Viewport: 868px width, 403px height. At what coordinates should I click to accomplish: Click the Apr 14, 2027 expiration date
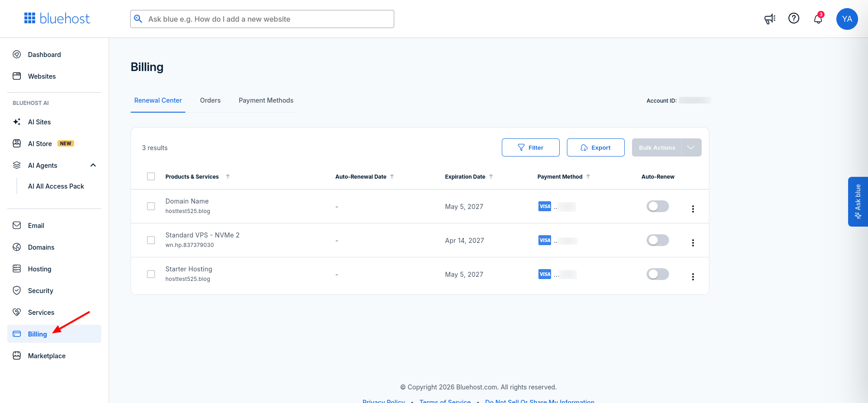pyautogui.click(x=464, y=241)
